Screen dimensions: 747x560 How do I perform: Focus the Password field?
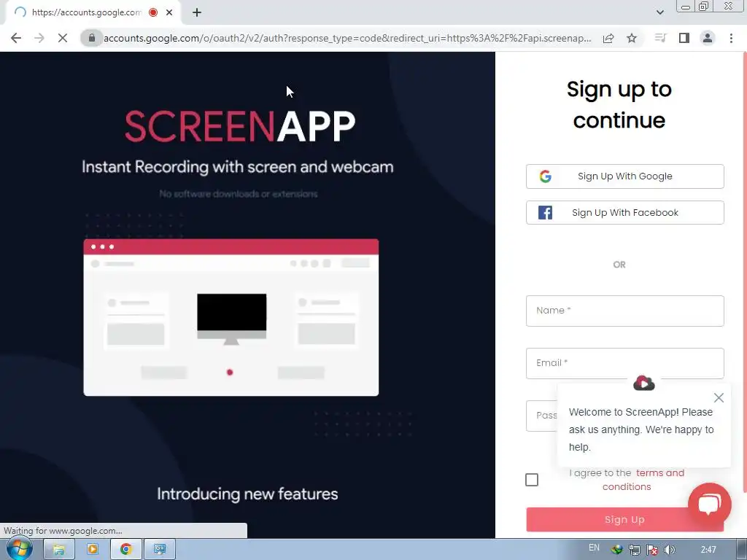point(542,416)
